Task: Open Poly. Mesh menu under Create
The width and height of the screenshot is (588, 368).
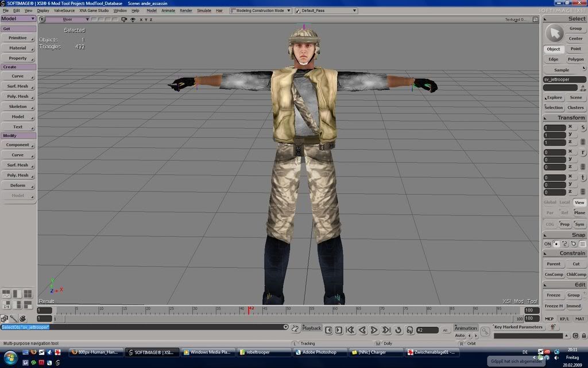Action: [18, 97]
